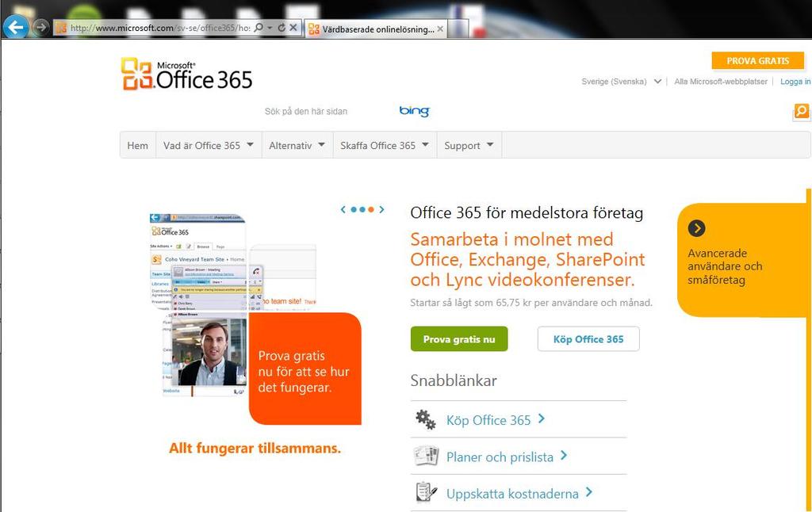Expand the arrow beside Vad är Office 365
This screenshot has height=512, width=812.
click(250, 145)
